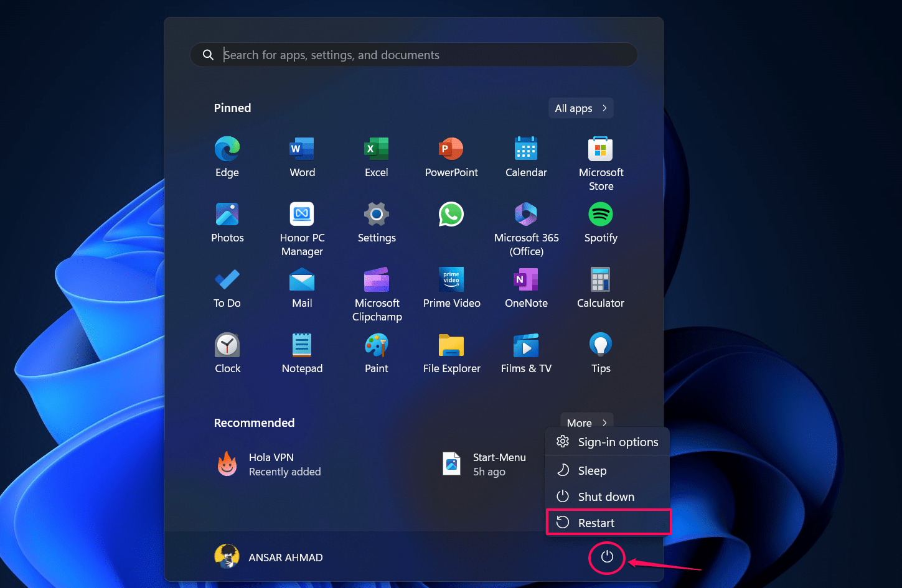Open the recommended Start-Menu file

tap(484, 464)
